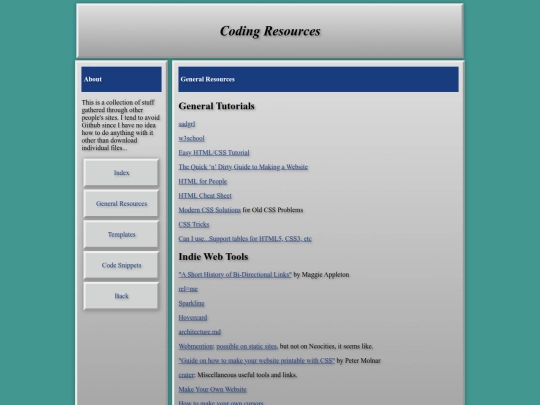Open the sadgrl tutorial link
The image size is (540, 405).
[187, 124]
